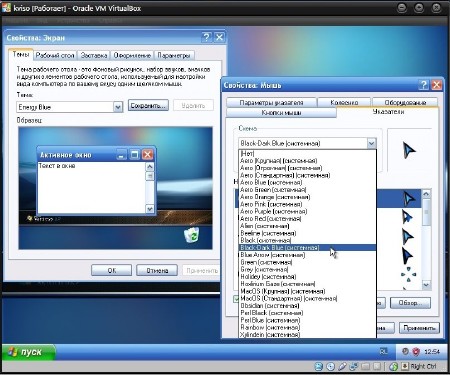Viewport: 450px width, 375px height.
Task: Choose Aero Red scheme in the list
Action: [307, 219]
